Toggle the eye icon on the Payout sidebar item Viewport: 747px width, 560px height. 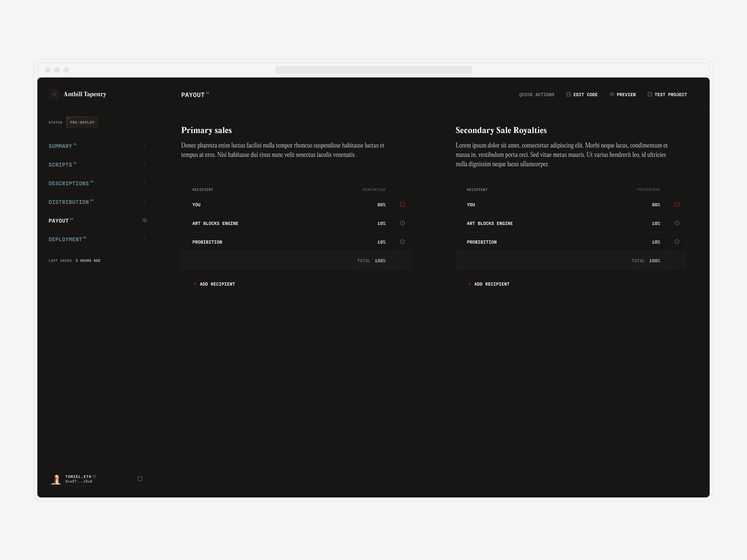144,220
